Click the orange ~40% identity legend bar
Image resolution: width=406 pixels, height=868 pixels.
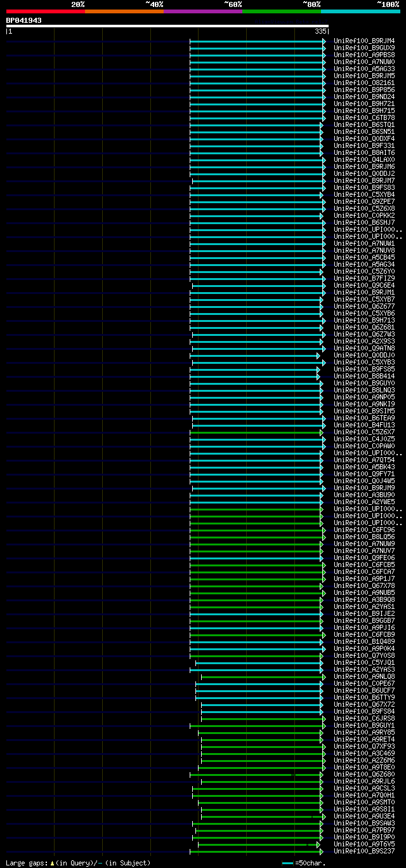coord(124,11)
